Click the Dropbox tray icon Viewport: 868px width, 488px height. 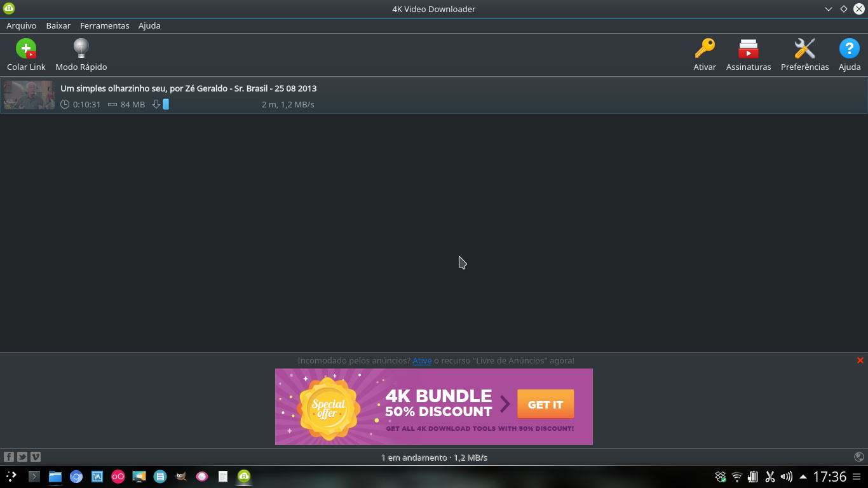(721, 477)
